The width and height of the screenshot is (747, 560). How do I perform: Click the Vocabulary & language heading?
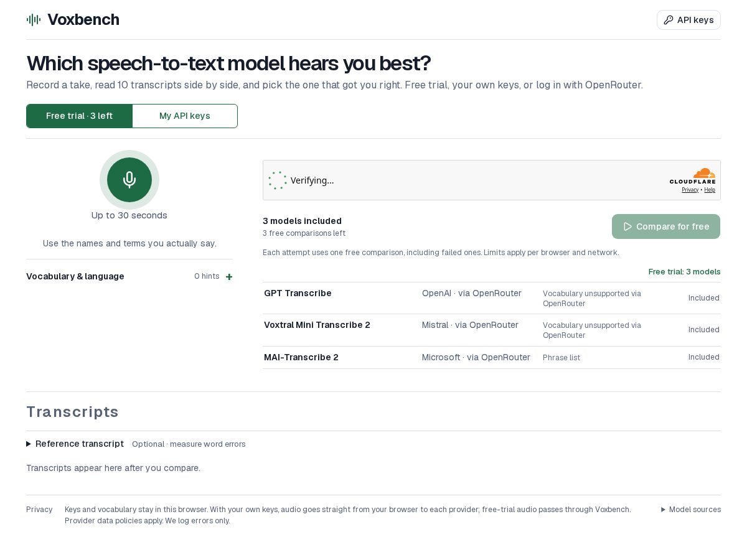coord(75,276)
